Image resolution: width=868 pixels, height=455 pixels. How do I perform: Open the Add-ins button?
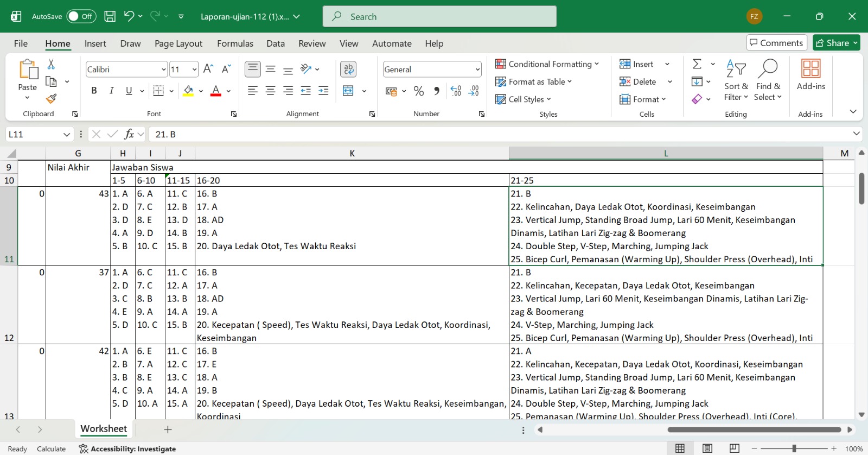pyautogui.click(x=810, y=75)
